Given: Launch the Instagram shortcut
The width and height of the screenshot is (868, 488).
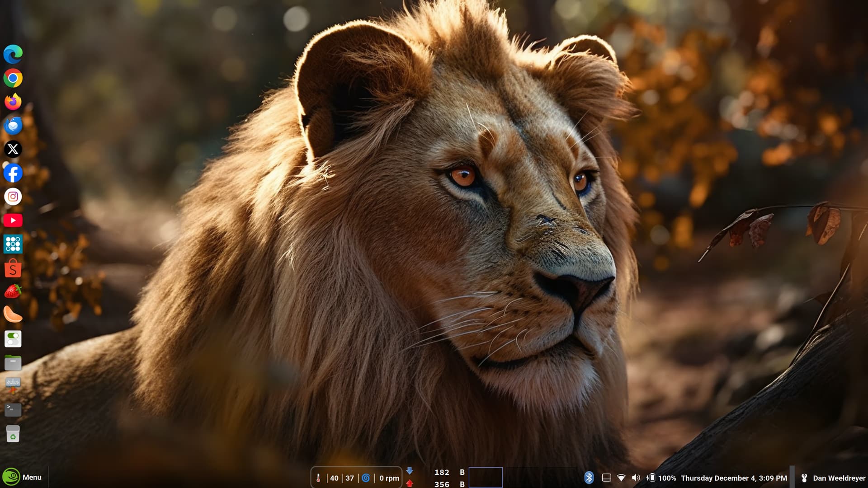Looking at the screenshot, I should click(x=13, y=197).
